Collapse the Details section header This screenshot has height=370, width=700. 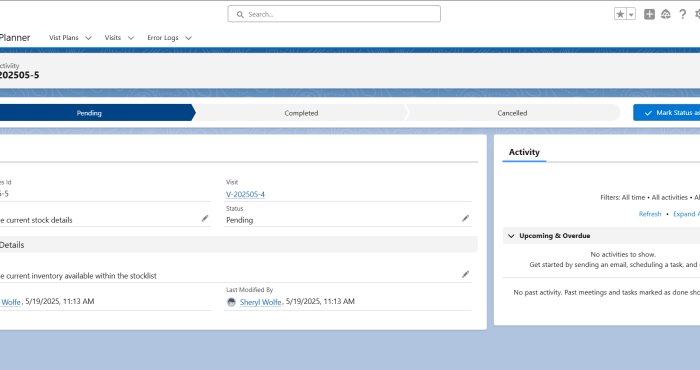pos(239,245)
